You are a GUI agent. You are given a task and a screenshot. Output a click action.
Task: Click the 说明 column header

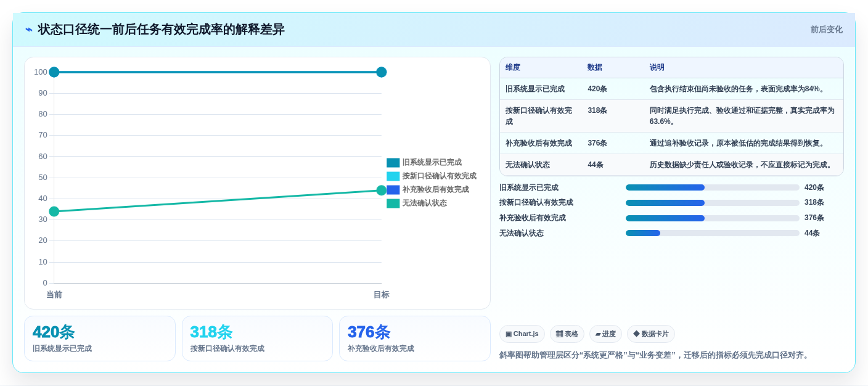(x=657, y=68)
